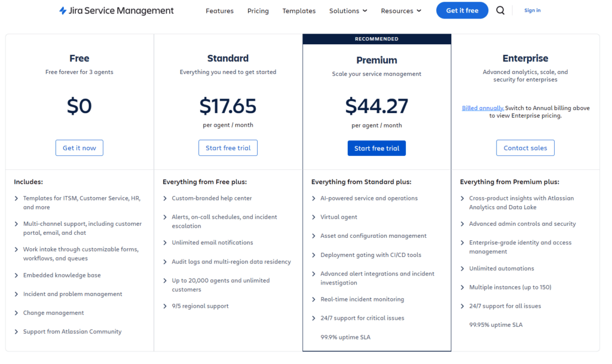The height and width of the screenshot is (364, 612).
Task: Click the Enterprise plan heading
Action: [x=525, y=59]
